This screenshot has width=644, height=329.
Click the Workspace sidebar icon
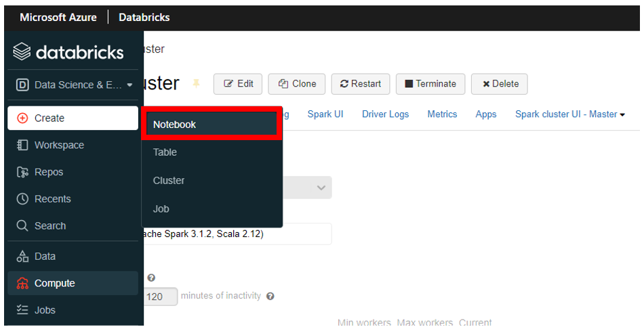(22, 145)
